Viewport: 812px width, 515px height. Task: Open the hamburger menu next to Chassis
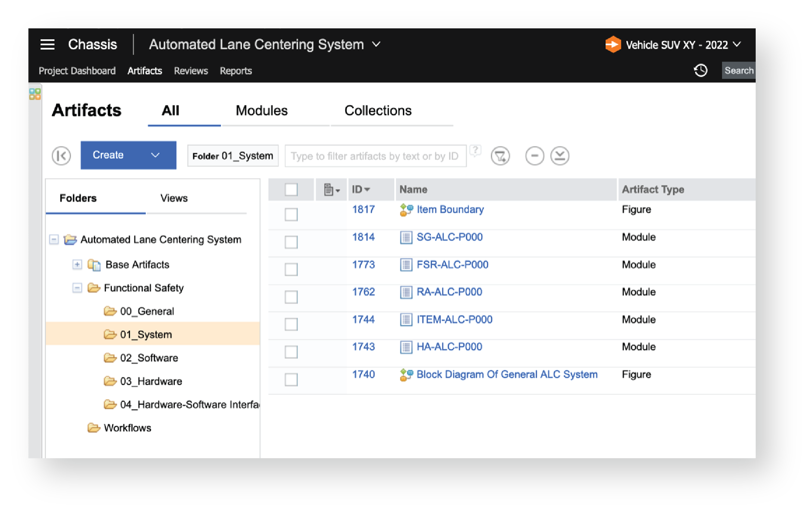pyautogui.click(x=47, y=44)
